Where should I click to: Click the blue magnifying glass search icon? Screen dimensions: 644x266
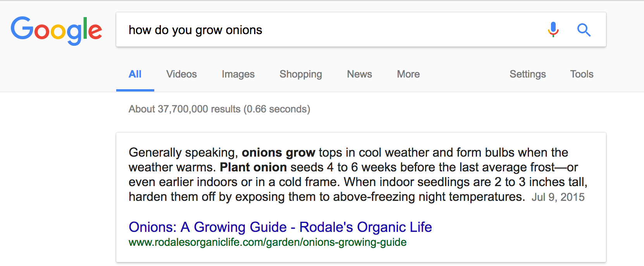[x=584, y=30]
